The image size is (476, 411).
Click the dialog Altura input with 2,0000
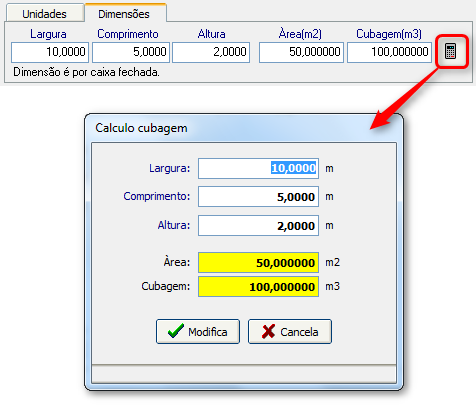click(x=258, y=226)
